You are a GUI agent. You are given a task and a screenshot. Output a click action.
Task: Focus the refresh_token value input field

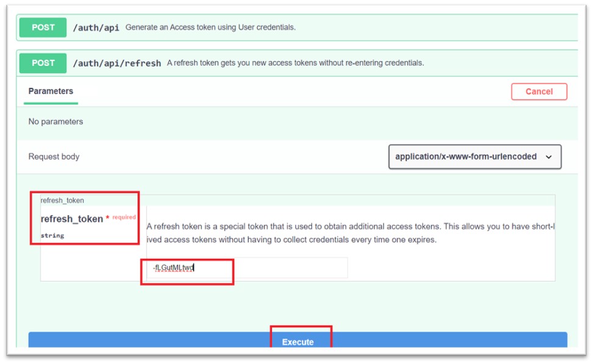click(x=247, y=268)
